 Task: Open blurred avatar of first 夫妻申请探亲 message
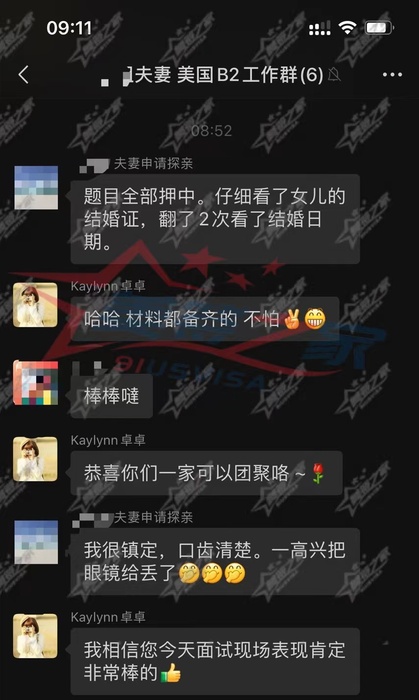pos(36,188)
